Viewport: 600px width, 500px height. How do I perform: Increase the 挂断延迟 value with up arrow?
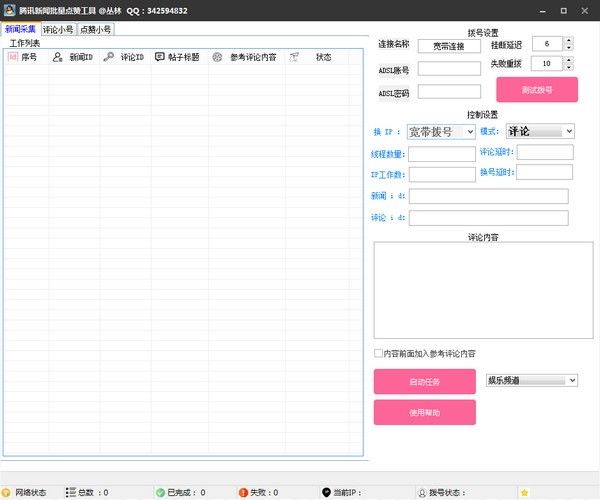click(x=568, y=41)
